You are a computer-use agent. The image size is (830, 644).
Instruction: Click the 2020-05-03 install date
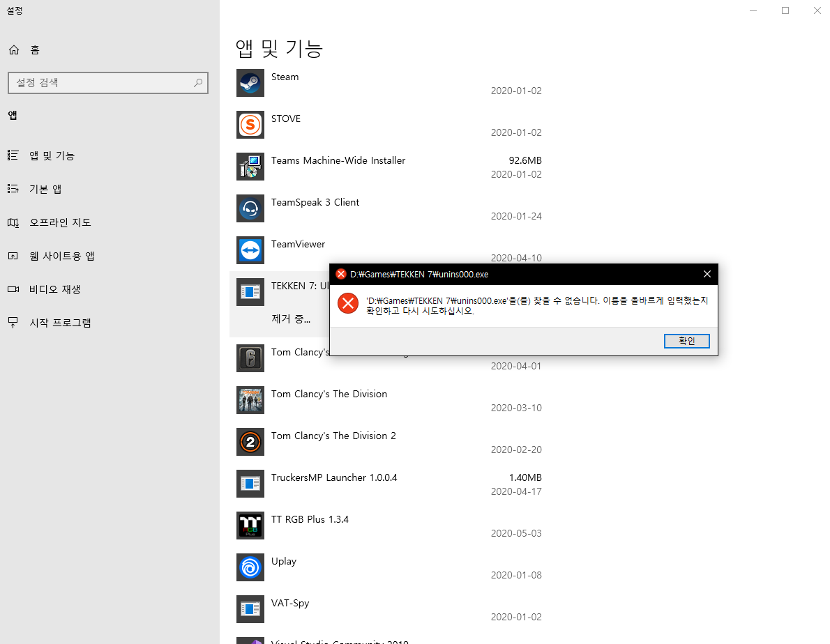click(516, 533)
